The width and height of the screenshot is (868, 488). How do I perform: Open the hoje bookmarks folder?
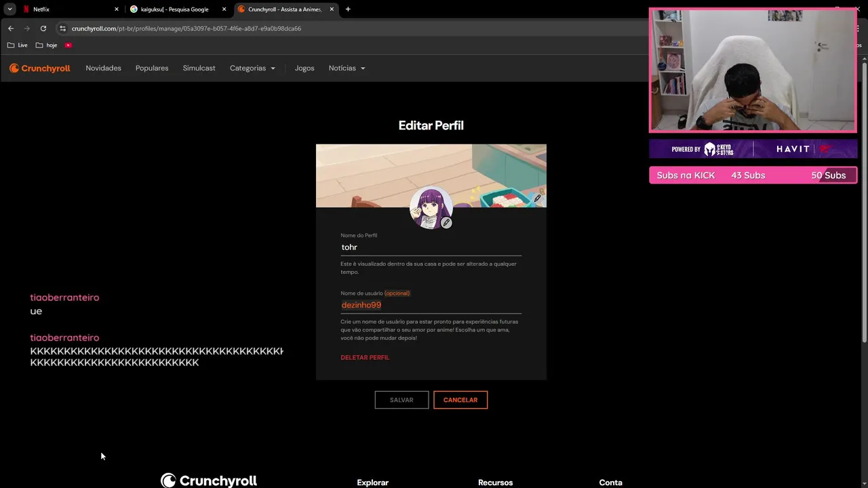[47, 45]
